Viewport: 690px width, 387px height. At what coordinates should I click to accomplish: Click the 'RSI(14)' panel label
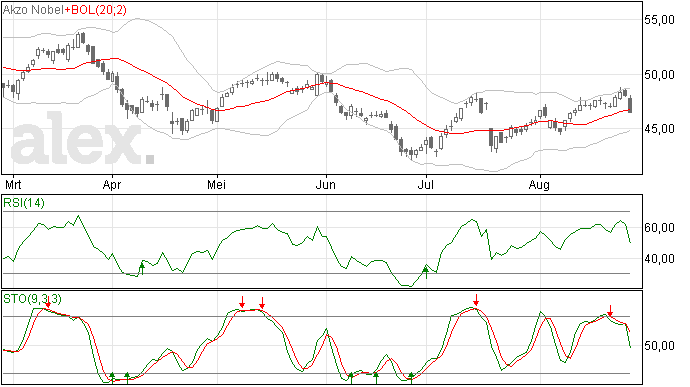point(24,203)
